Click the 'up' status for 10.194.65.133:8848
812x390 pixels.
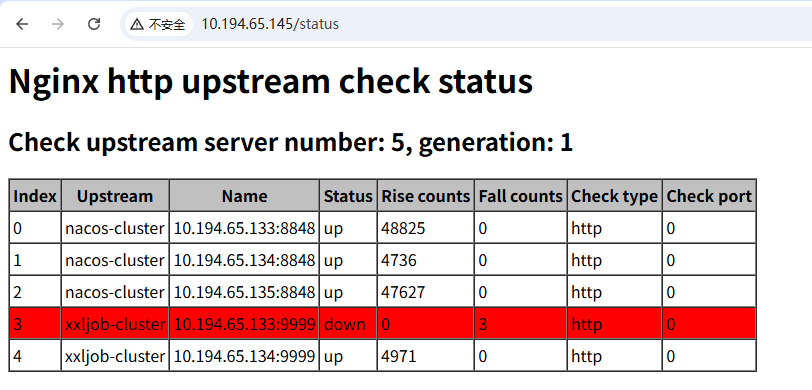tap(334, 228)
